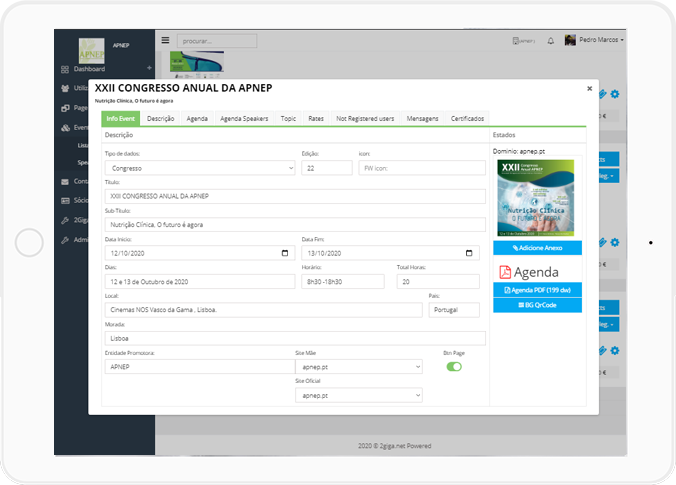Open the Rates tab
676x485 pixels.
point(316,119)
